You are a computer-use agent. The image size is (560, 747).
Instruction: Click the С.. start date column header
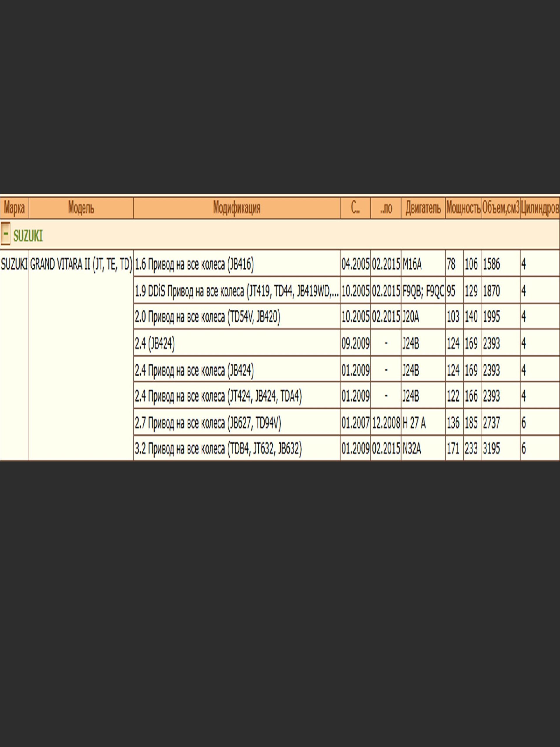(355, 208)
